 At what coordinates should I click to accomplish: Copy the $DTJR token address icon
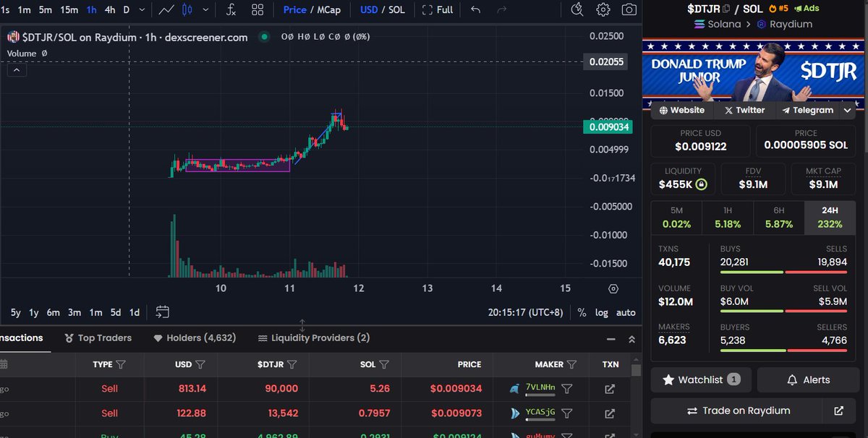[x=727, y=9]
